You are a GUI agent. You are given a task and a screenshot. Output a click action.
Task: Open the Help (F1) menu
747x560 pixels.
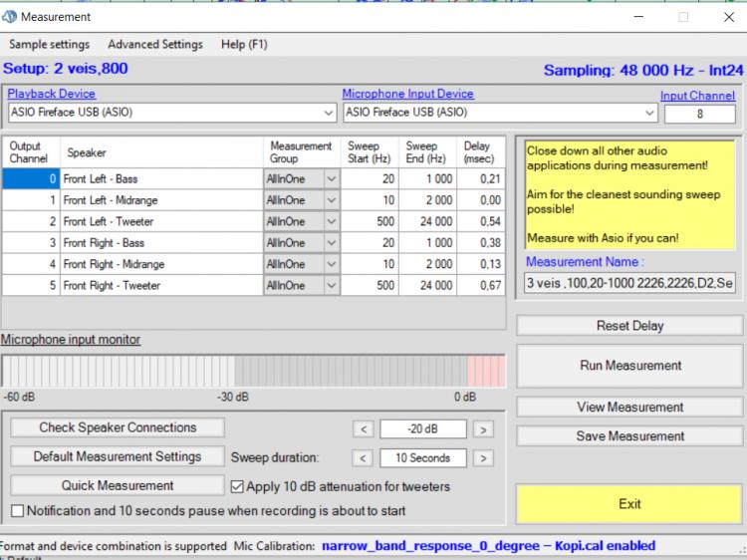244,45
